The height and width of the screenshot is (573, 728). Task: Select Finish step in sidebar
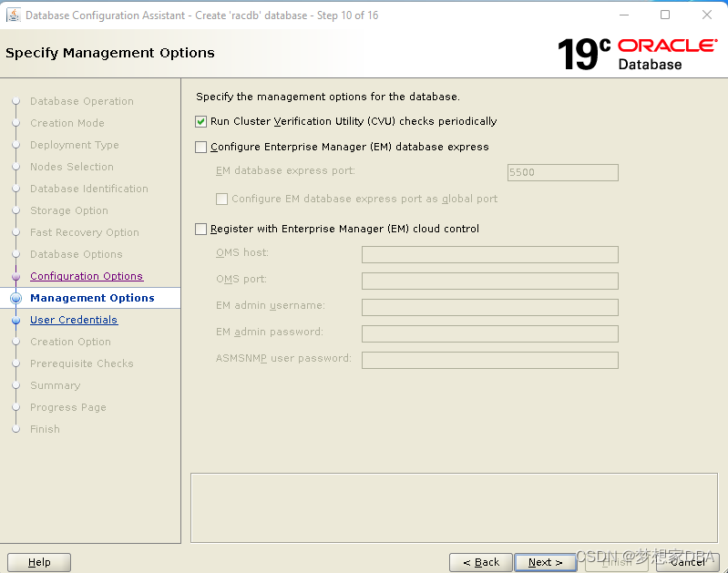point(45,428)
